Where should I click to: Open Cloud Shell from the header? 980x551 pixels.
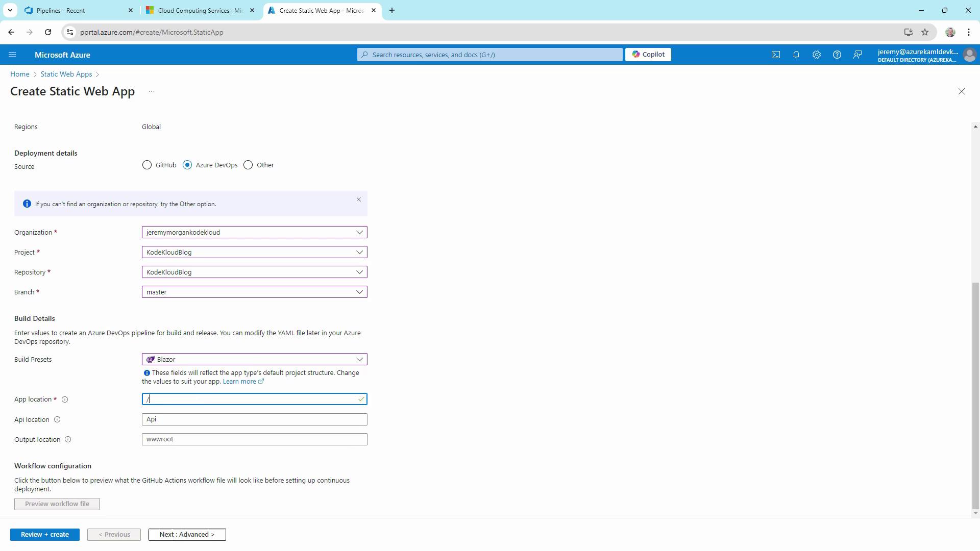pyautogui.click(x=776, y=55)
